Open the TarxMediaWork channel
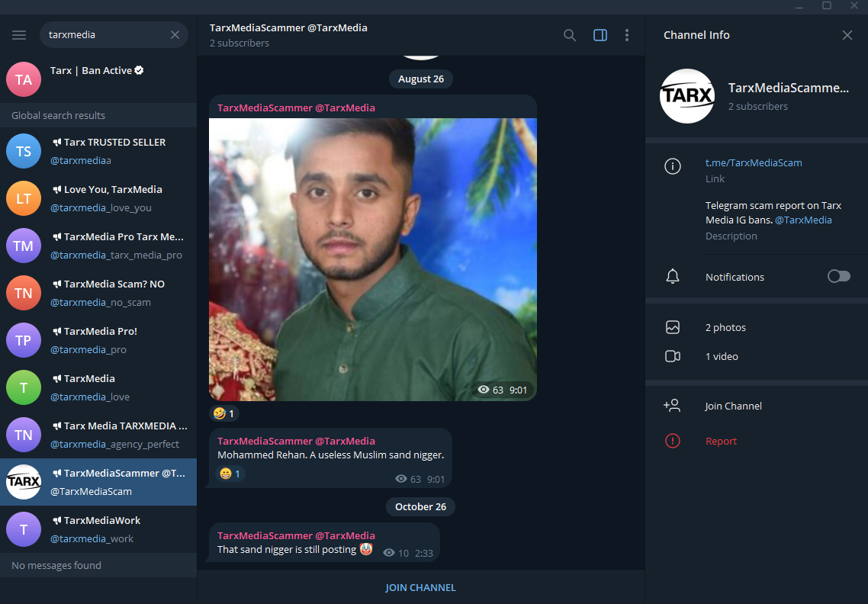868x604 pixels. point(98,529)
